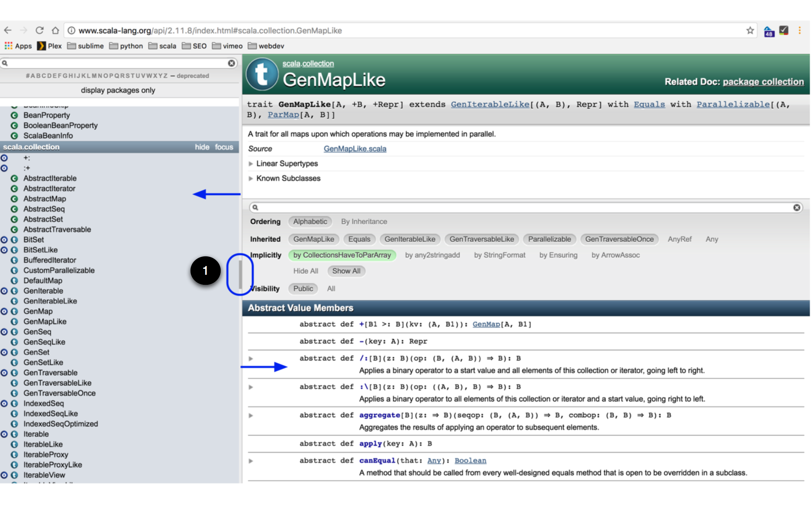Clear the member filter using its x icon
Viewport: 812px width, 508px height.
(796, 207)
